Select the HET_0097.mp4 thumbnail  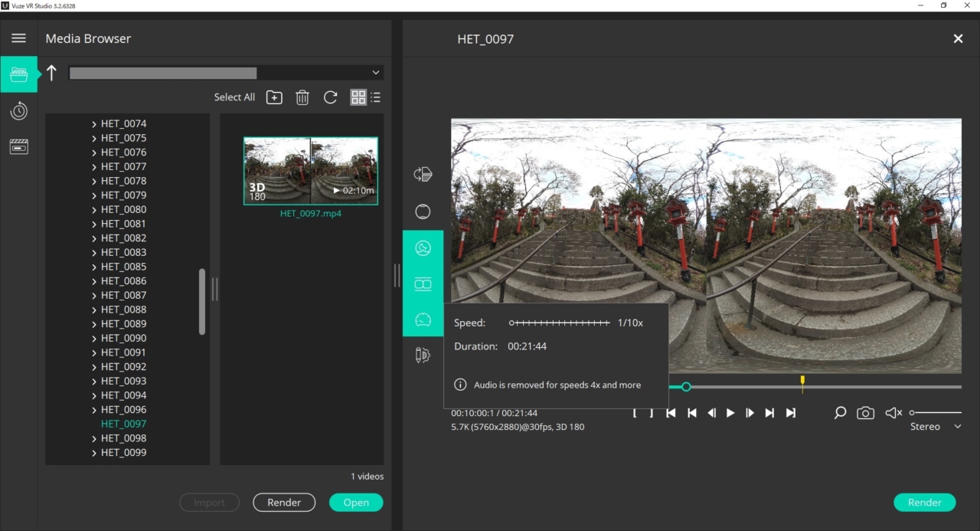tap(311, 171)
